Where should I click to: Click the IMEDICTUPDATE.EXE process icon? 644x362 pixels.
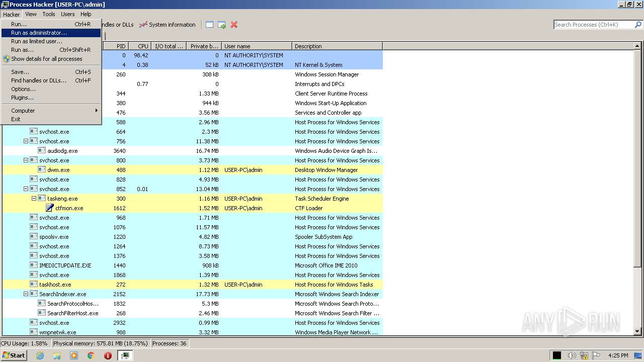click(x=34, y=265)
